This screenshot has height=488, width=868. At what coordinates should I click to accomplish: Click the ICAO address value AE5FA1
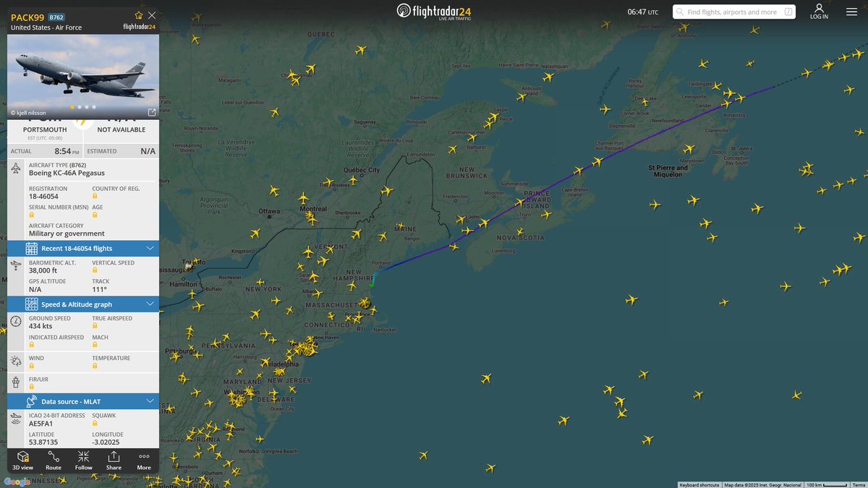[x=42, y=424]
